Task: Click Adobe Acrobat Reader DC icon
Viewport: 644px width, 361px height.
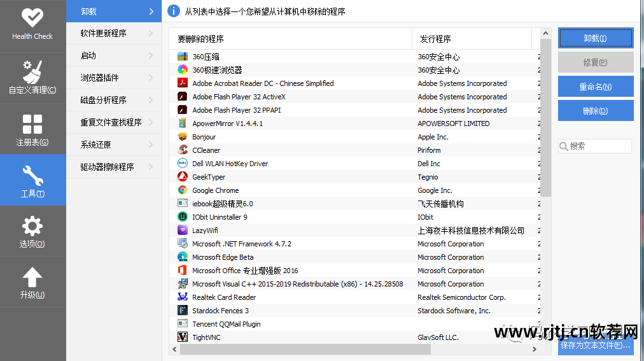Action: (183, 83)
